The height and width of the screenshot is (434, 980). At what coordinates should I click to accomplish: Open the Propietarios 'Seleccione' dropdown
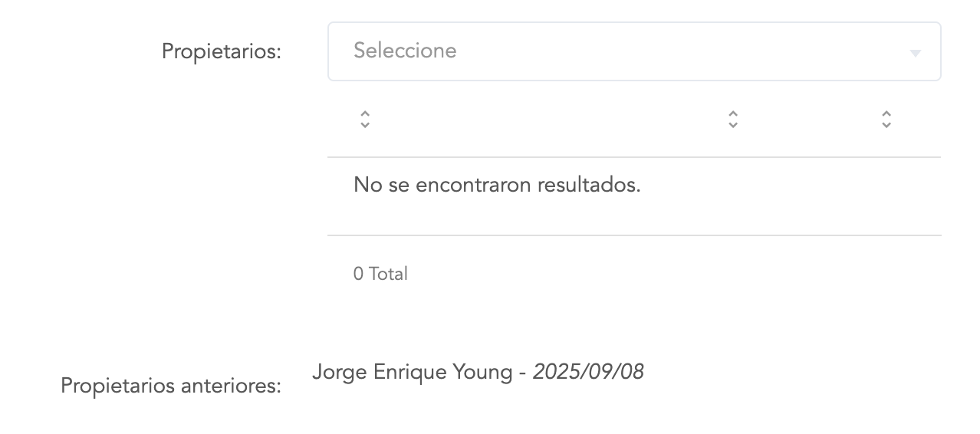tap(633, 51)
